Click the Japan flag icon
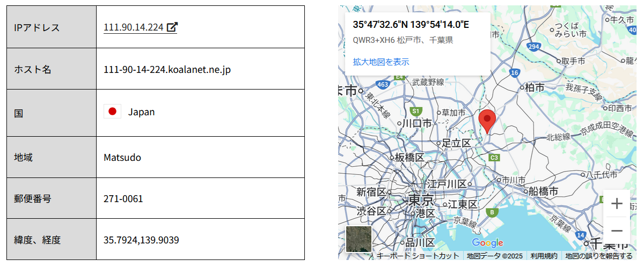The image size is (644, 267). (112, 112)
